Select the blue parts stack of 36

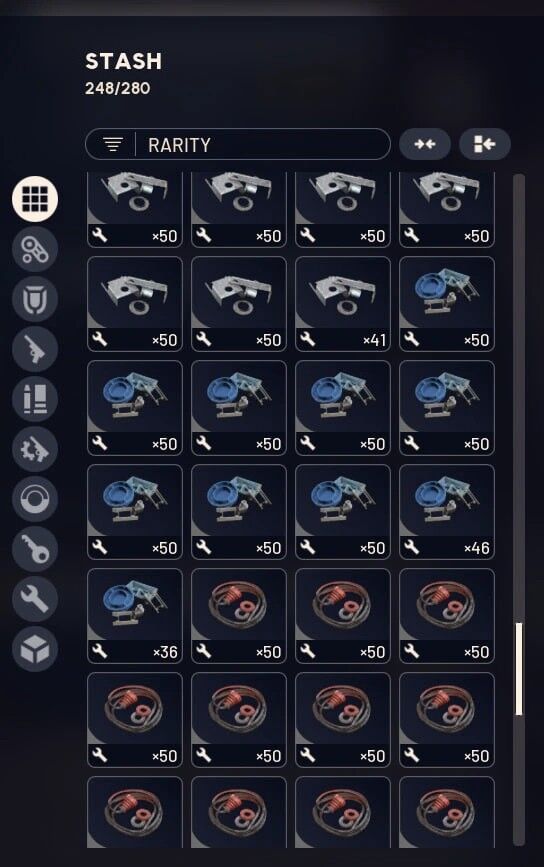[x=135, y=616]
